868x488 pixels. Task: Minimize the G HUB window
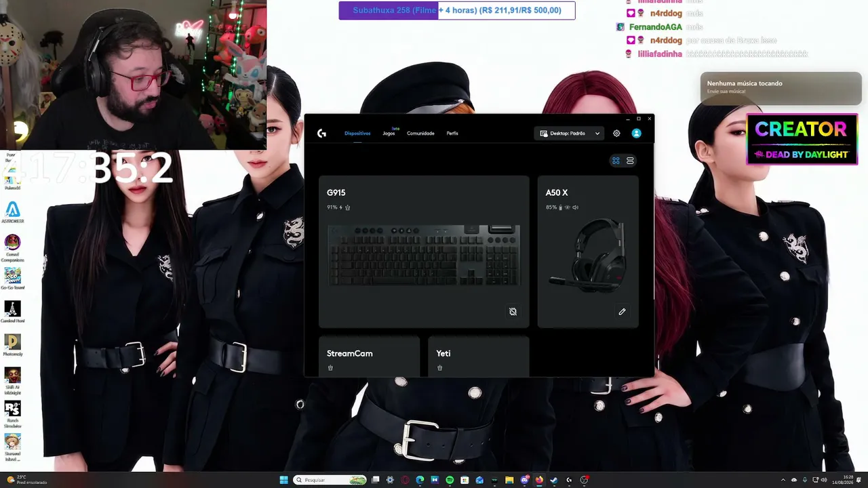point(628,119)
